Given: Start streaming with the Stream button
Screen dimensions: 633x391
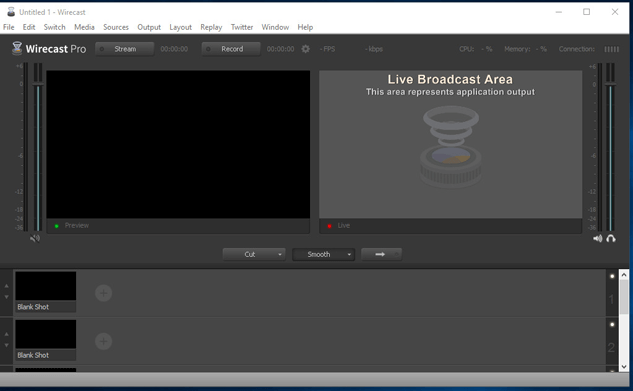Looking at the screenshot, I should (125, 49).
